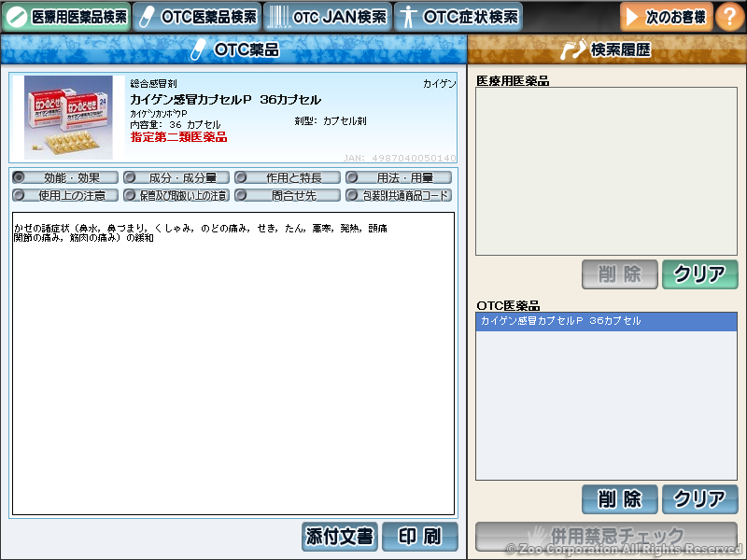Click the 印刷 print button

[419, 537]
